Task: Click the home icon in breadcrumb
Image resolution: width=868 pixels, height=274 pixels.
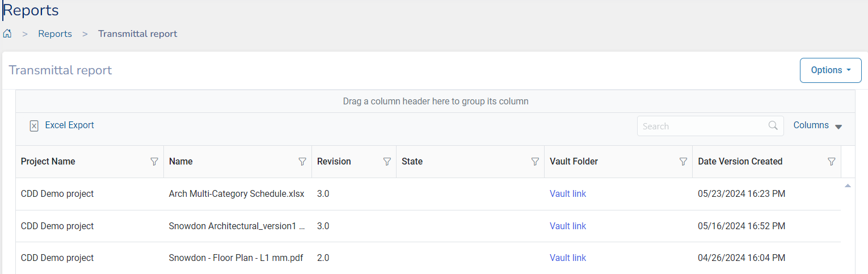Action: coord(7,33)
